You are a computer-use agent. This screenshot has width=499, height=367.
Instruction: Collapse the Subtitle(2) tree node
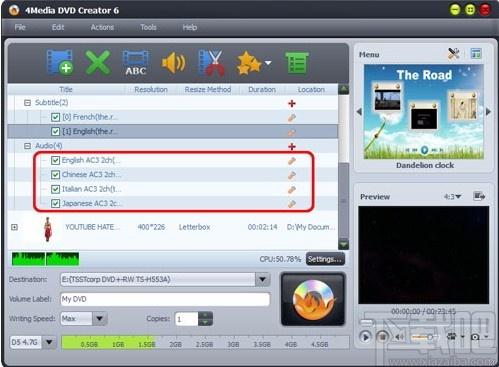tap(27, 103)
